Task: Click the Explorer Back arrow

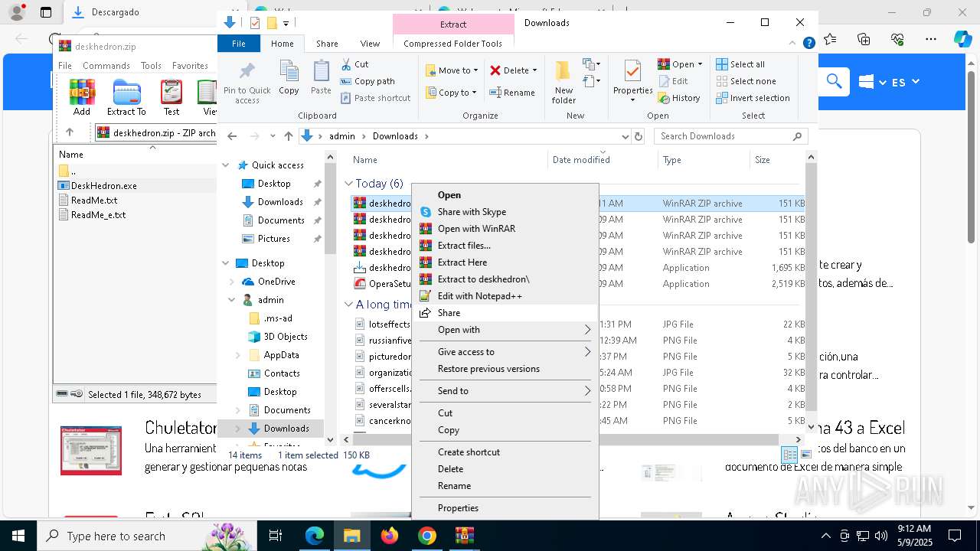Action: pos(232,136)
